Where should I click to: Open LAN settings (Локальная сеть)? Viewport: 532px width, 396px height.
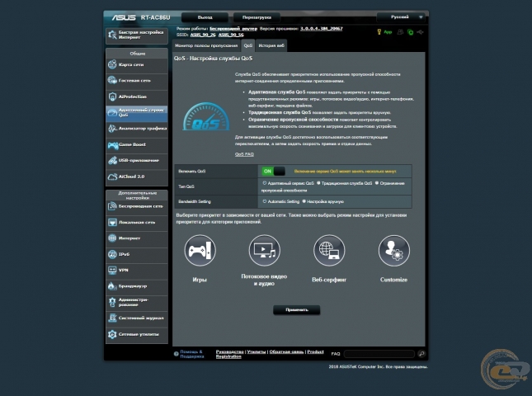tap(137, 222)
